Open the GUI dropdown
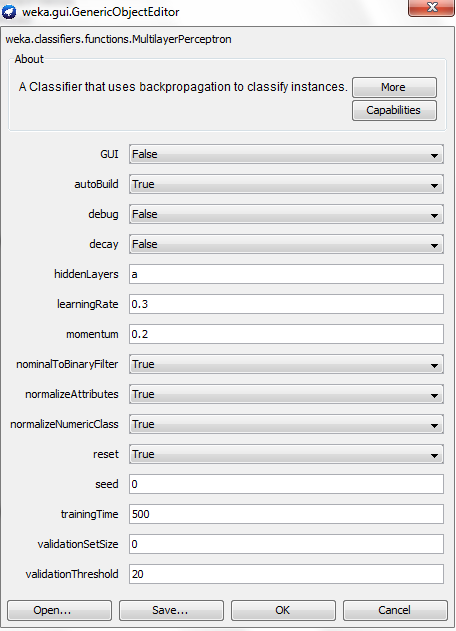456x631 pixels. point(286,154)
